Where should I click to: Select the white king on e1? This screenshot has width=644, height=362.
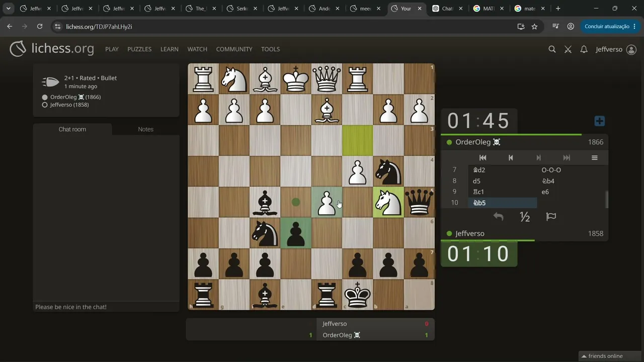296,79
